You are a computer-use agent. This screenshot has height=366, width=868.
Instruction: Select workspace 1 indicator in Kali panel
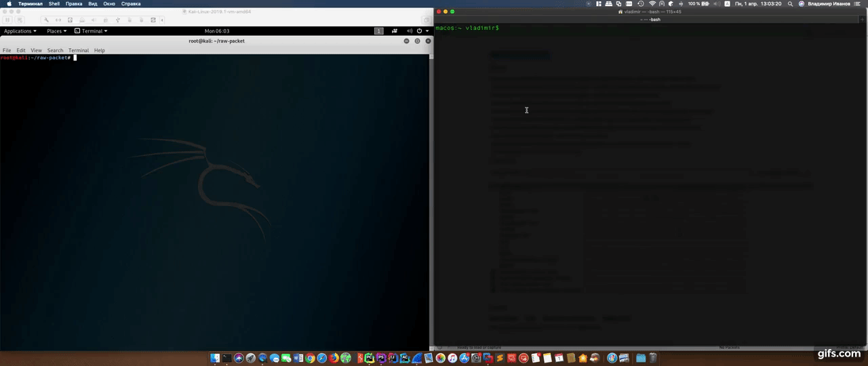(378, 31)
